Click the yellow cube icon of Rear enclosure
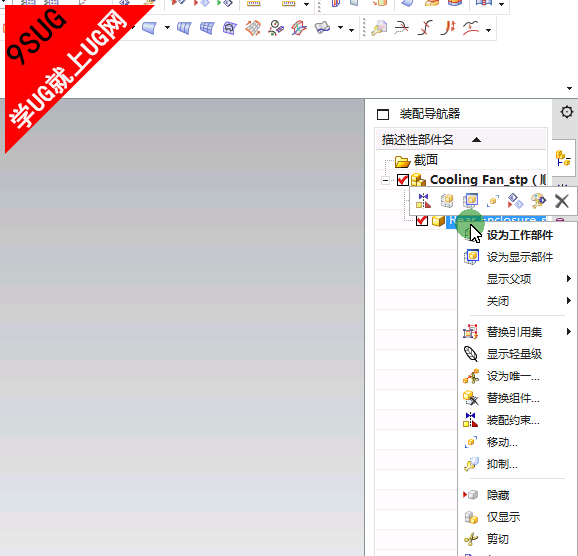The height and width of the screenshot is (556, 578). point(438,221)
